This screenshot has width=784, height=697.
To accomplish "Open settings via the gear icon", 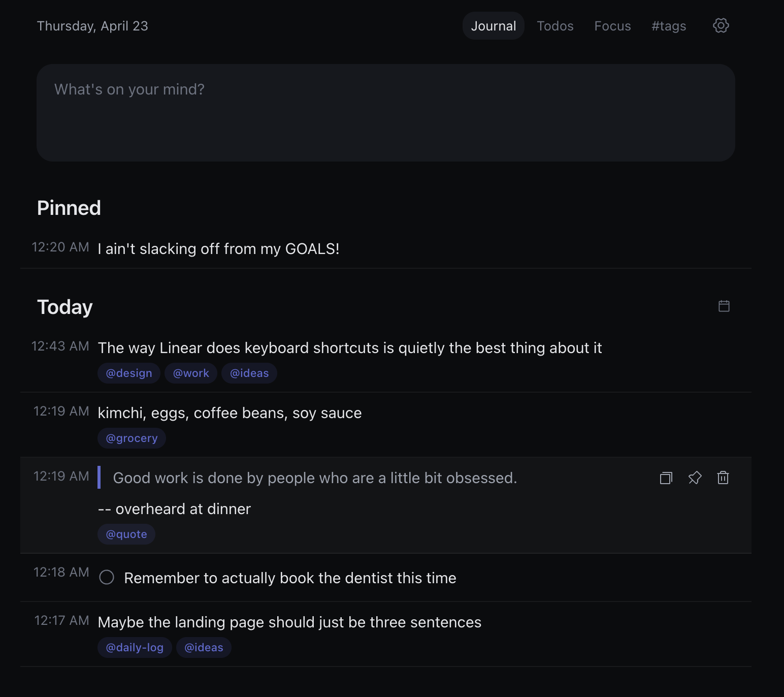I will [x=721, y=25].
